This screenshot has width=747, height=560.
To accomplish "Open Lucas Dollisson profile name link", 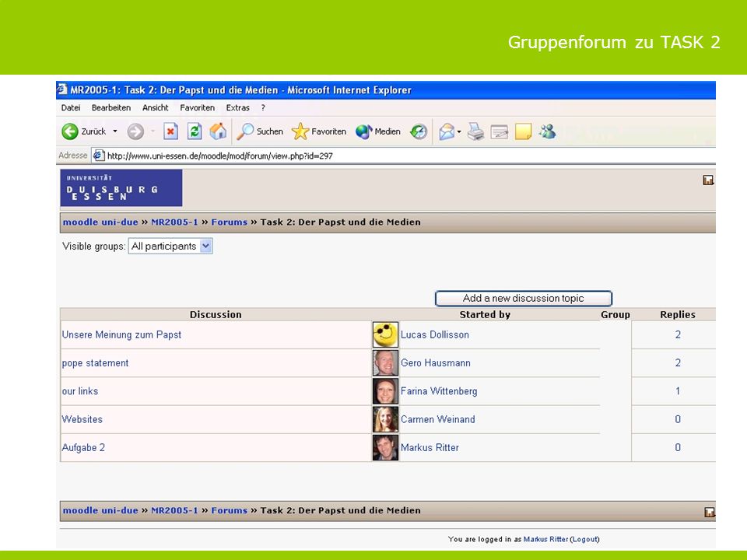I will [x=434, y=334].
